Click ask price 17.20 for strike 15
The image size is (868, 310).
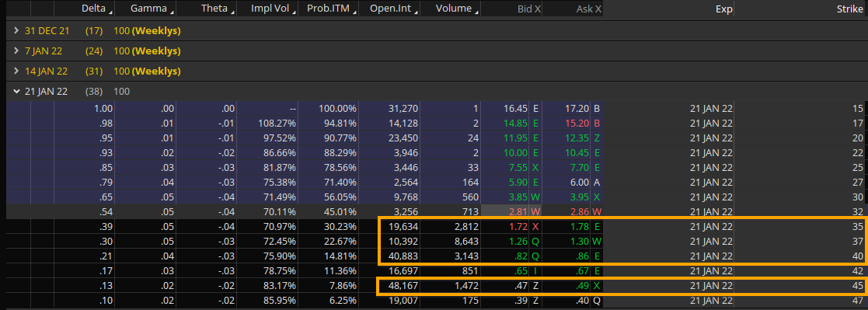click(x=577, y=109)
